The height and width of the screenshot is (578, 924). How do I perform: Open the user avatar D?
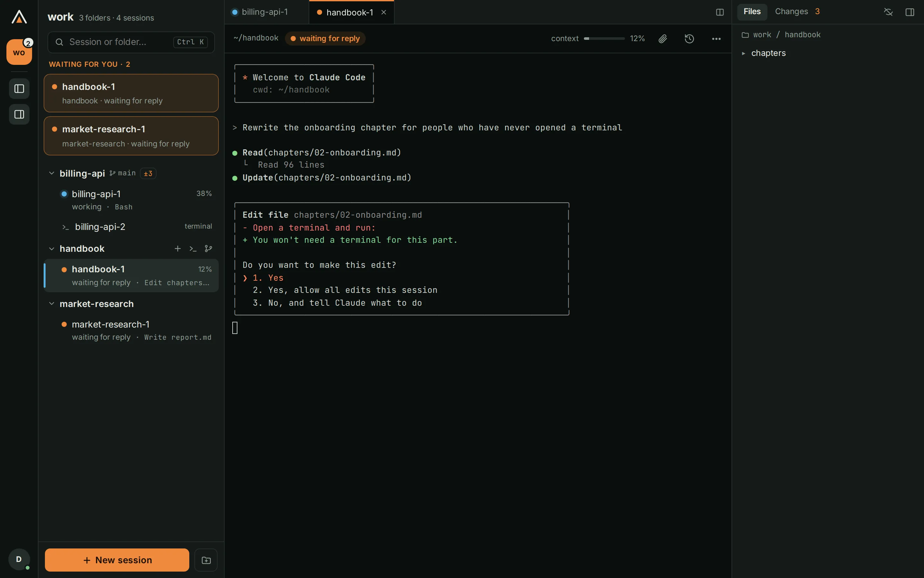[x=19, y=559]
